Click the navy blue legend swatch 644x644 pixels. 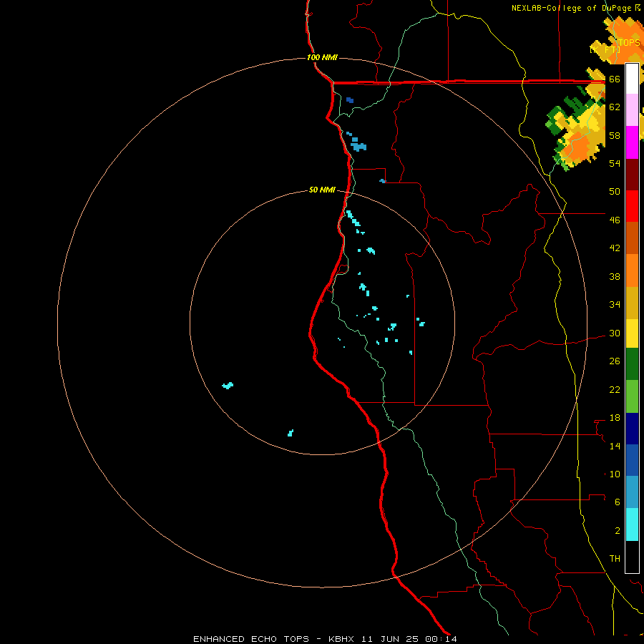tap(632, 429)
